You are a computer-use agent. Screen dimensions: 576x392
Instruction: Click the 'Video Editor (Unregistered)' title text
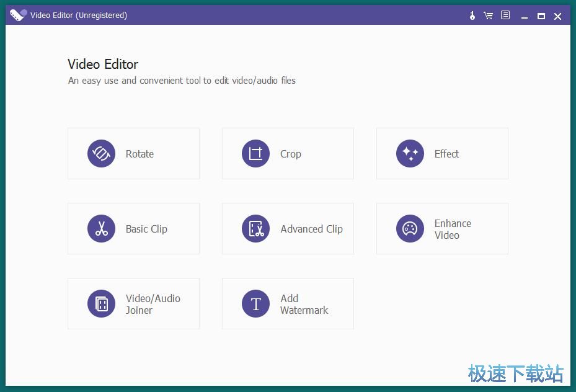click(x=79, y=16)
